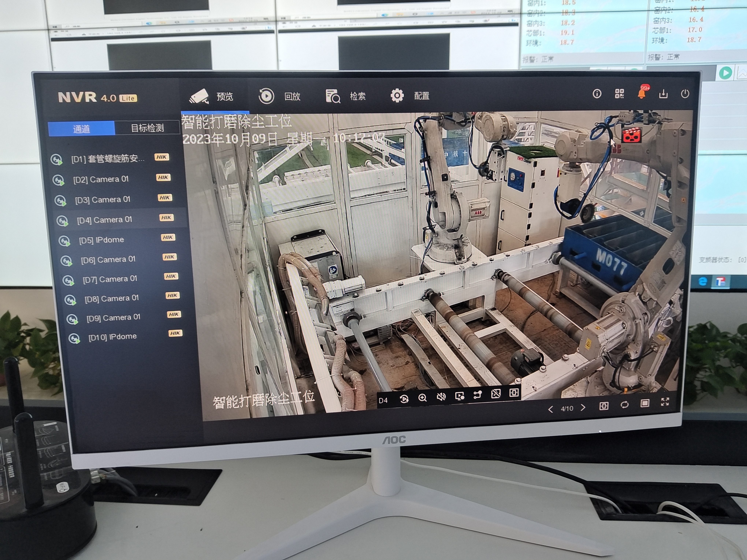The width and height of the screenshot is (747, 560).
Task: Start instant playback on D4 toolbar
Action: [x=404, y=399]
